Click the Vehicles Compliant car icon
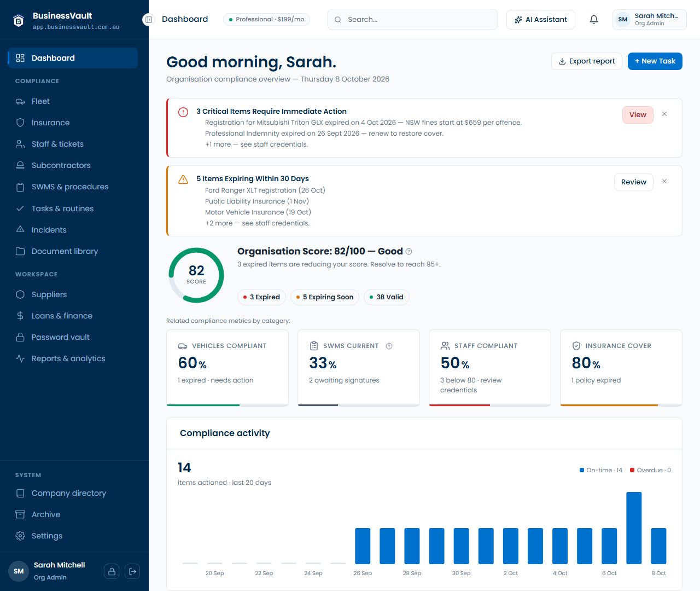This screenshot has width=700, height=591. (183, 346)
